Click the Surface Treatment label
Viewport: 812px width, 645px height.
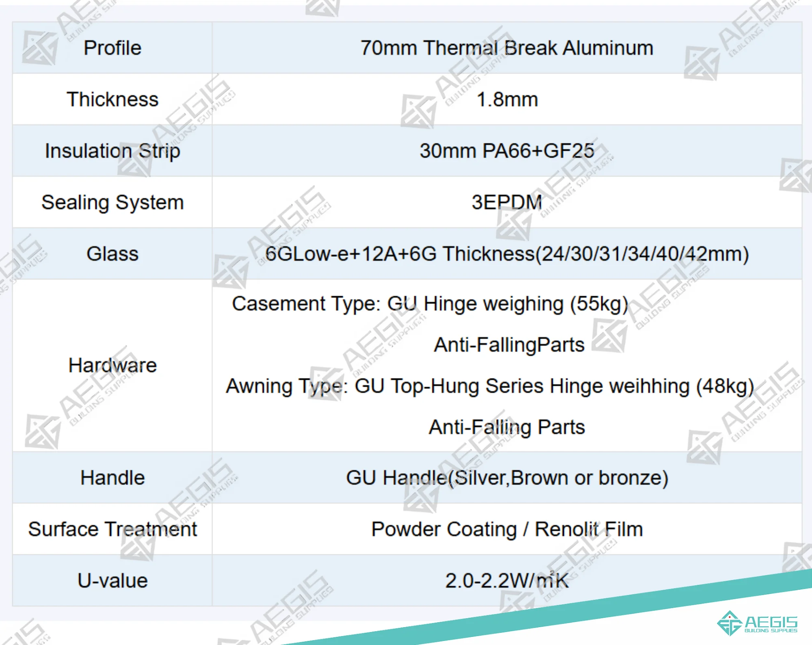coord(112,529)
